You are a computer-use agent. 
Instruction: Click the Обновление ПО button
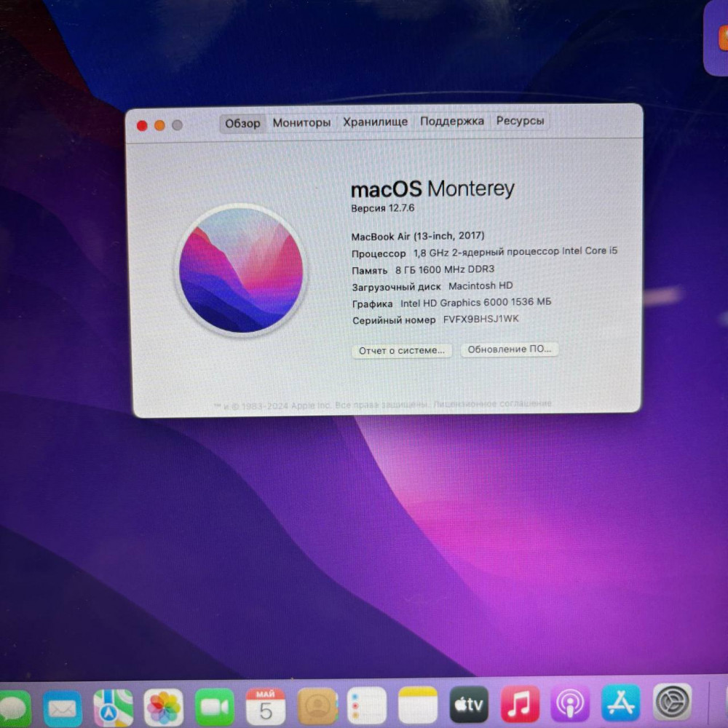pos(510,349)
